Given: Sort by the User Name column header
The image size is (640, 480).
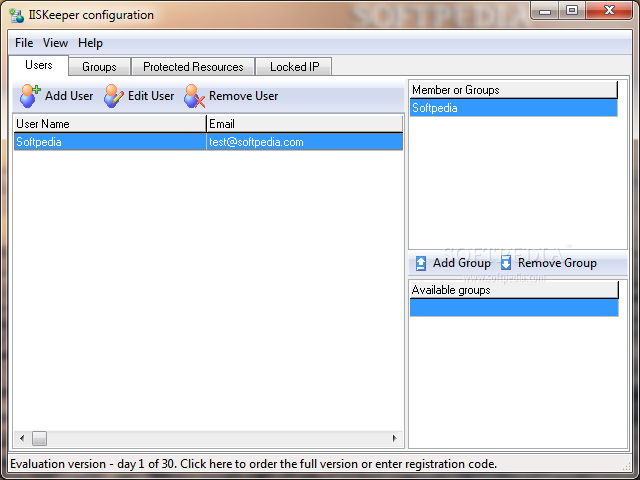Looking at the screenshot, I should click(x=110, y=124).
